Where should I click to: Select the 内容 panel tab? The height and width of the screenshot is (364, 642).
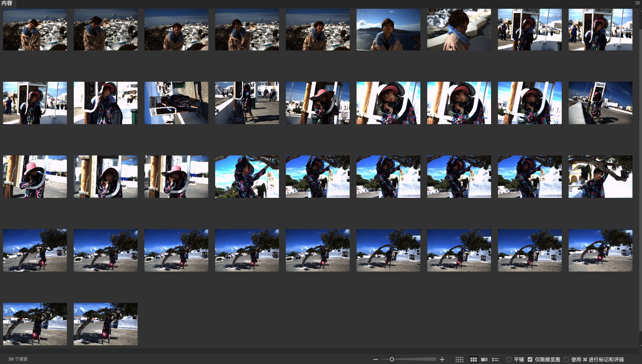tap(7, 3)
